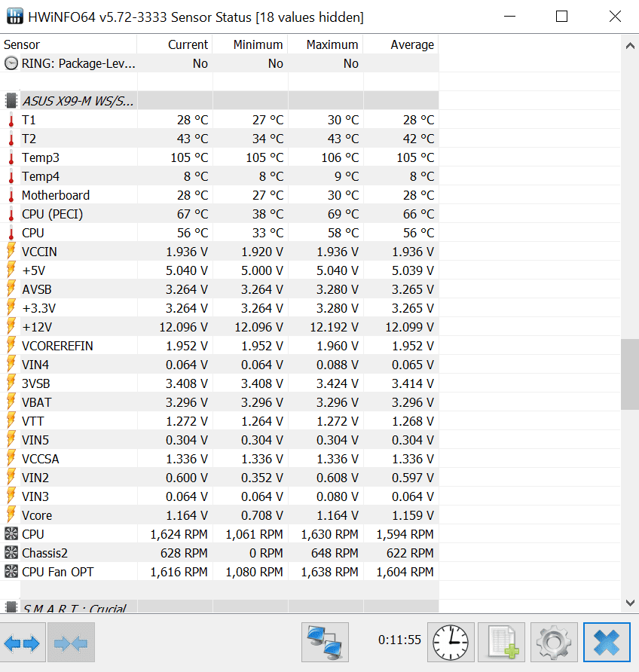Click Vcore minimum value 0.708 V
Viewport: 639px width, 672px height.
[262, 515]
